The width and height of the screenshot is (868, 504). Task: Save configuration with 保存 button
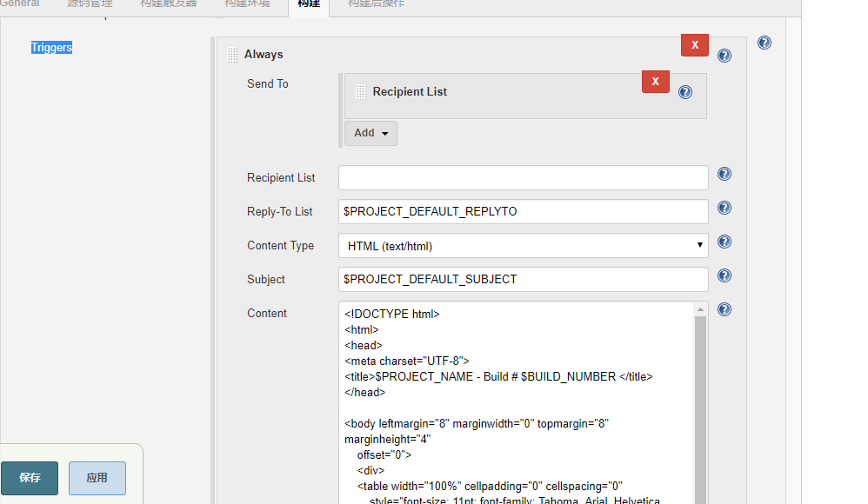(30, 478)
